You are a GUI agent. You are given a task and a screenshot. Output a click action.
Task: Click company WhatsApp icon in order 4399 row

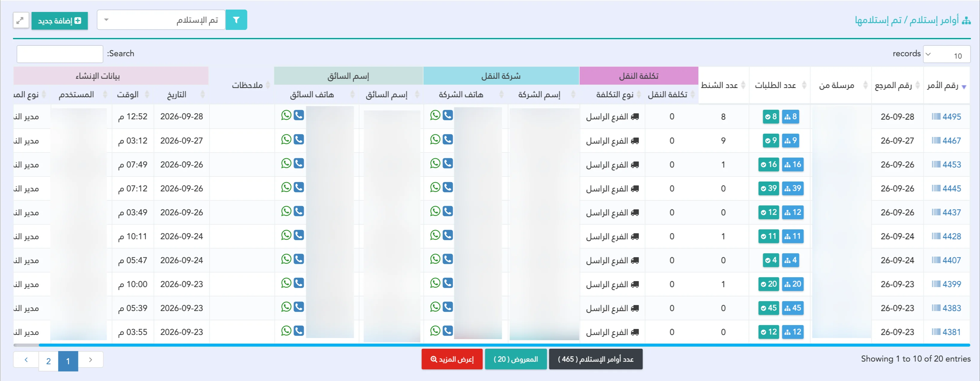point(435,283)
